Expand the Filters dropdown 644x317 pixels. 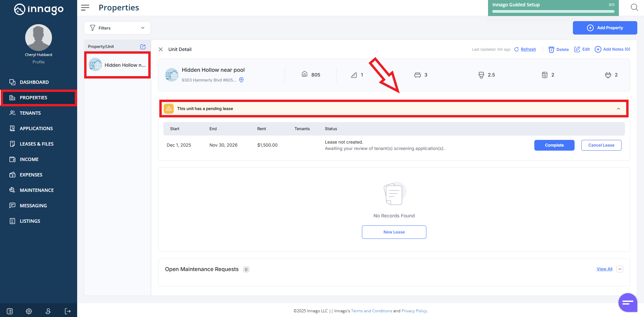coord(117,28)
